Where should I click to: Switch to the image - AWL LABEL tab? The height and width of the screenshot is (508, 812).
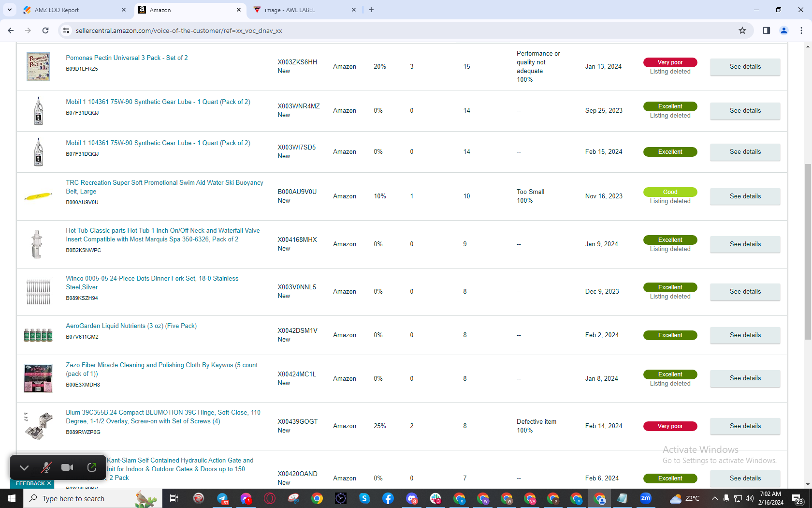pos(304,10)
